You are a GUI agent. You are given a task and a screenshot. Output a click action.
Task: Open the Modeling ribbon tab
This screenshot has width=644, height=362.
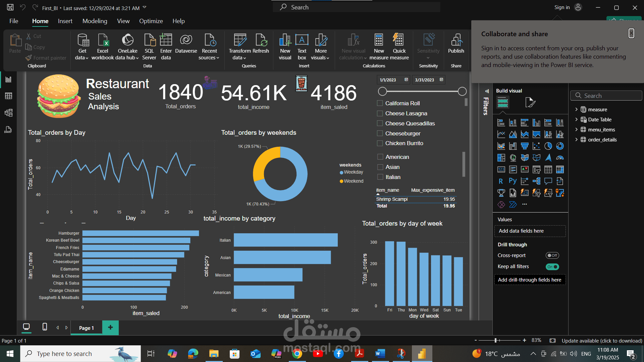pos(95,21)
